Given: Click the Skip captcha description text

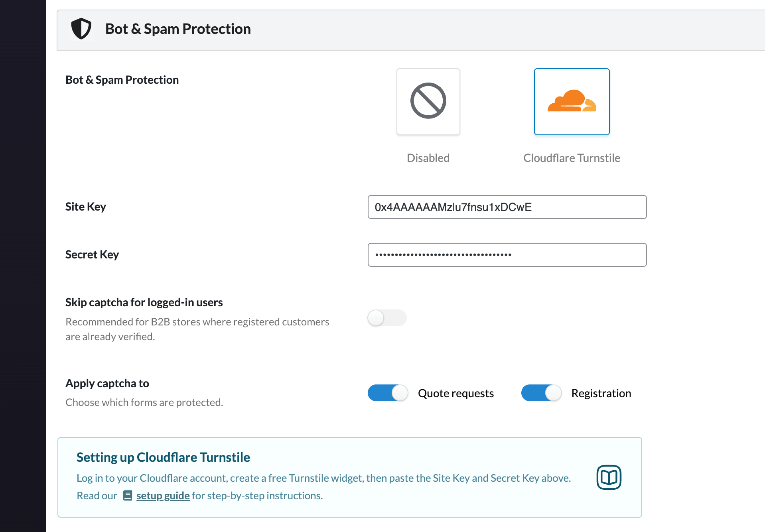Looking at the screenshot, I should pos(197,329).
